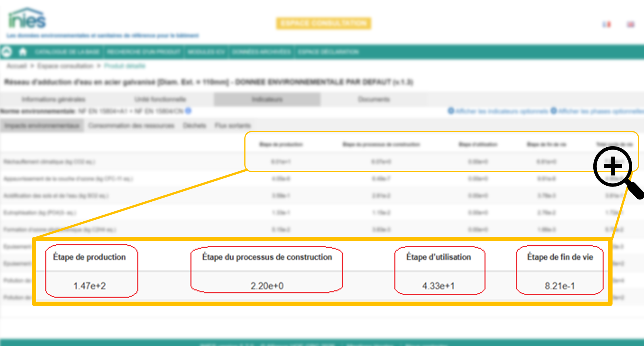
Task: Switch language with the English flag
Action: click(x=631, y=24)
